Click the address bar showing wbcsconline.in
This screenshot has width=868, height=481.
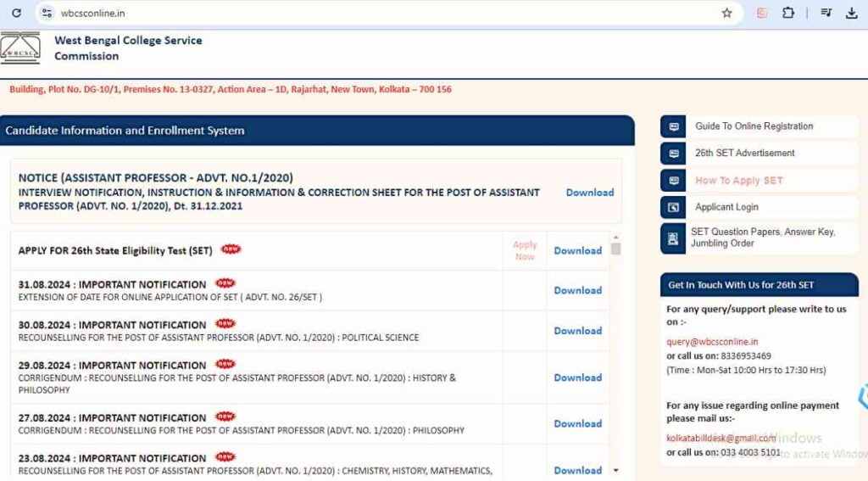click(x=387, y=13)
